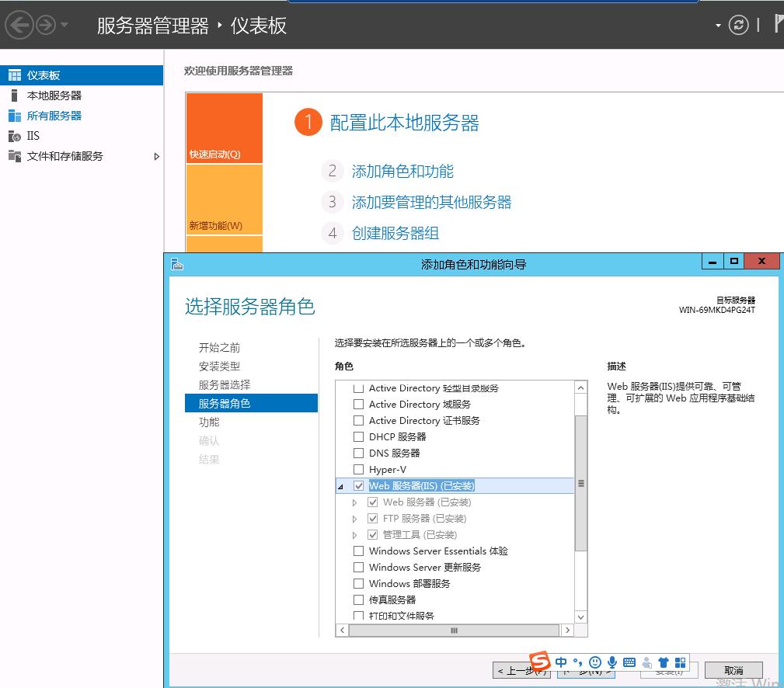This screenshot has width=784, height=688.
Task: Expand 文件和存储服务 in the sidebar
Action: tap(155, 155)
